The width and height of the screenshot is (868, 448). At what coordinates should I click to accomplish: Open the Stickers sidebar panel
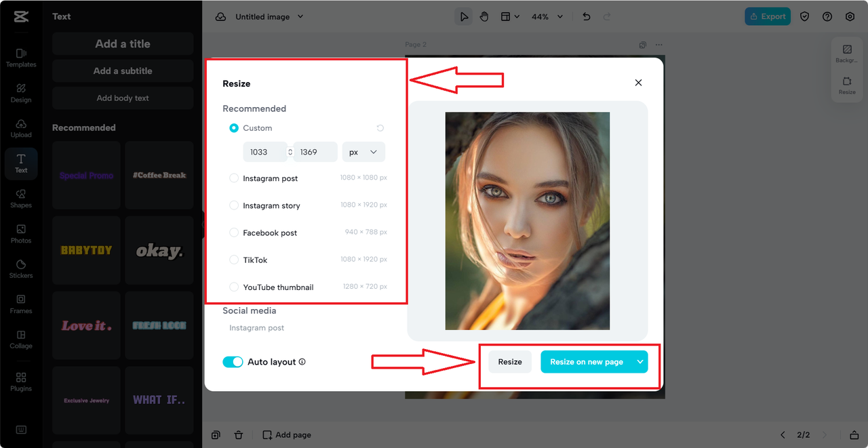click(21, 269)
